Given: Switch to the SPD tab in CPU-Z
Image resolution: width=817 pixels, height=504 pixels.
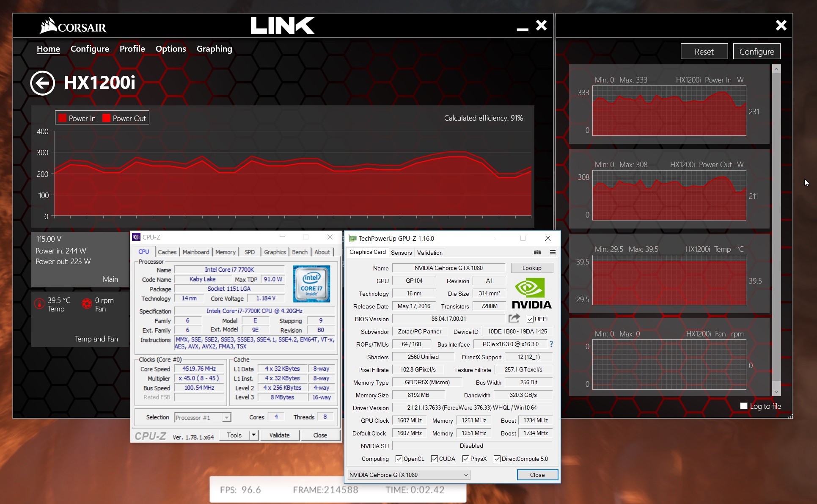Looking at the screenshot, I should pos(250,252).
